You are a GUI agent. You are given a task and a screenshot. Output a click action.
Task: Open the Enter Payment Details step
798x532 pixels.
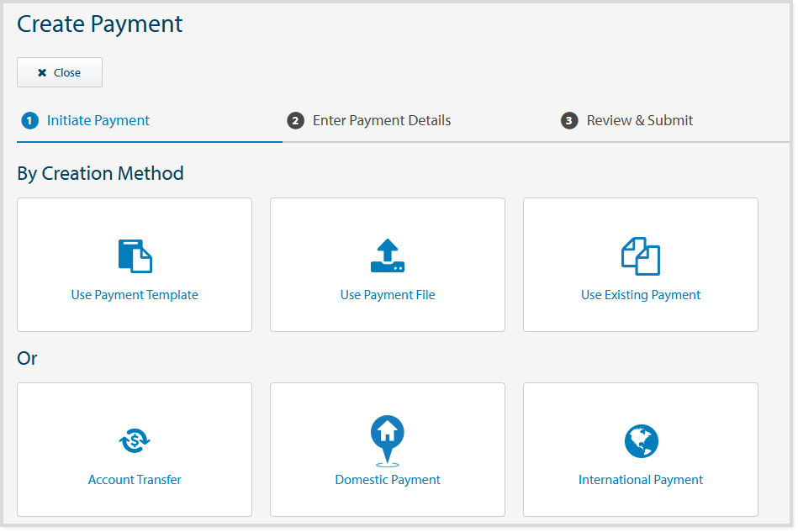click(382, 120)
